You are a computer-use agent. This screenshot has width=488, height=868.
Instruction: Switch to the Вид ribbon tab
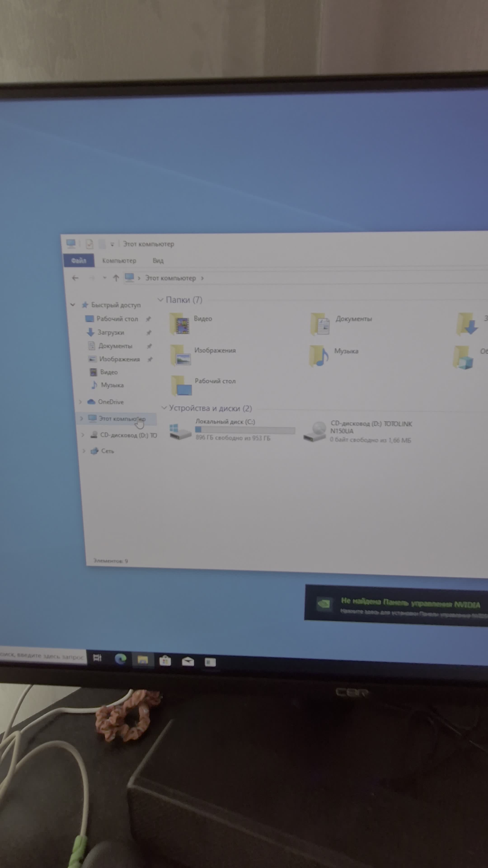pos(158,260)
